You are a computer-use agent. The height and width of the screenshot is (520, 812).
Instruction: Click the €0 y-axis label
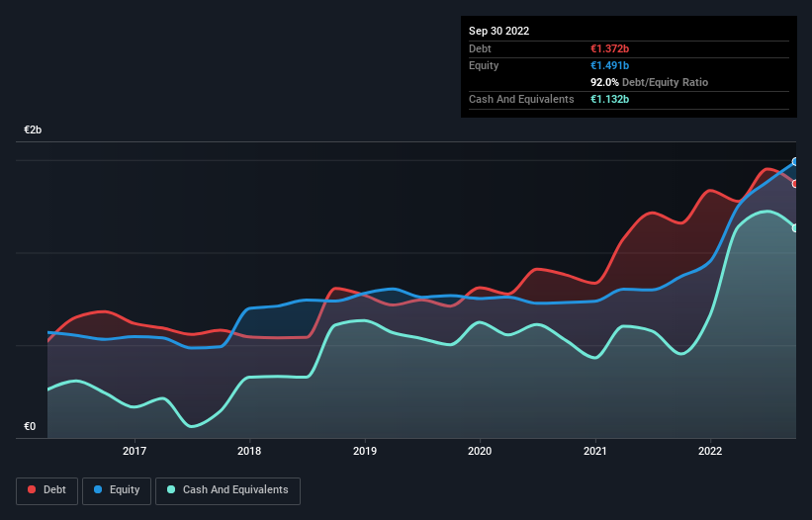30,426
